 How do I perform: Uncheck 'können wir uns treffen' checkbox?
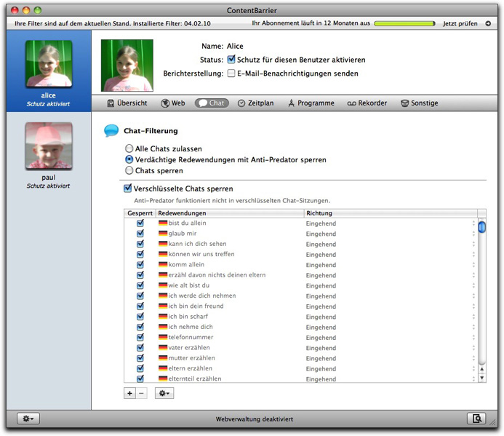[140, 254]
